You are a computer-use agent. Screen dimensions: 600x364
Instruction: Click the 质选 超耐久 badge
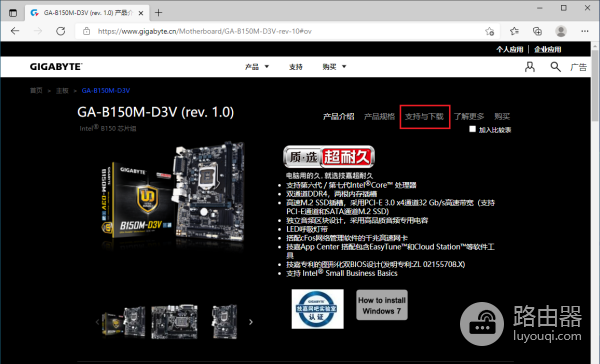point(329,157)
